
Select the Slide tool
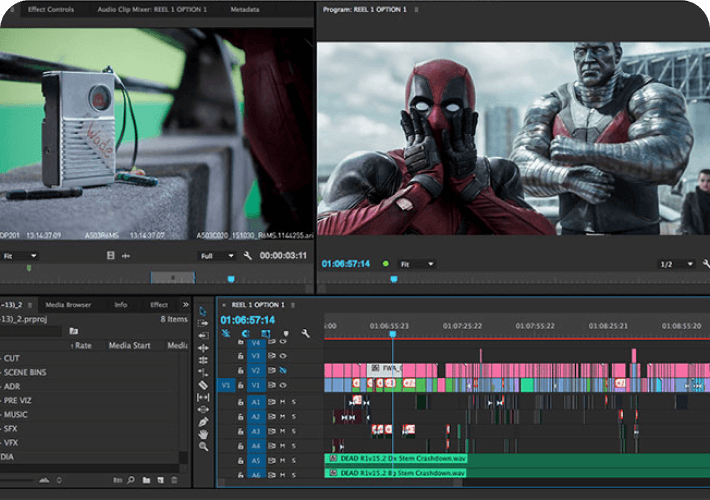tap(203, 409)
